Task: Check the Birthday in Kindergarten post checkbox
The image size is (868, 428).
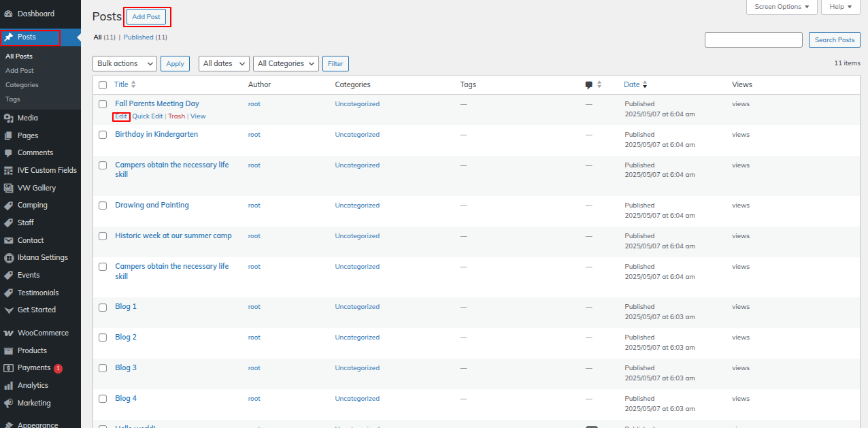Action: pos(103,135)
